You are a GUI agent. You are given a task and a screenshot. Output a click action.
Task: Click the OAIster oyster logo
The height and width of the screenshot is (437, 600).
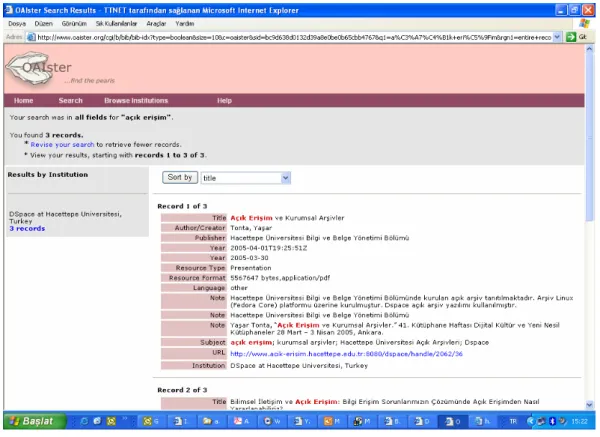[30, 69]
